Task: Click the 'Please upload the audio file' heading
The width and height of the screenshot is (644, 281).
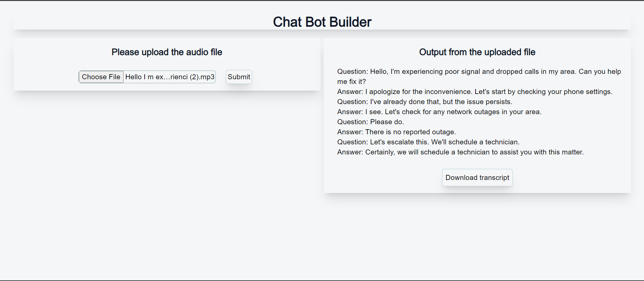Action: point(167,52)
